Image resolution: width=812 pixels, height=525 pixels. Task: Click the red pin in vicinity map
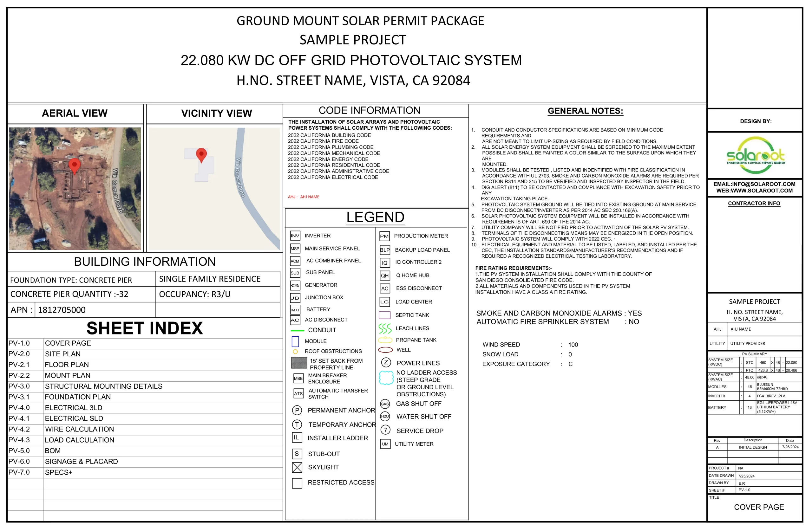pyautogui.click(x=201, y=155)
